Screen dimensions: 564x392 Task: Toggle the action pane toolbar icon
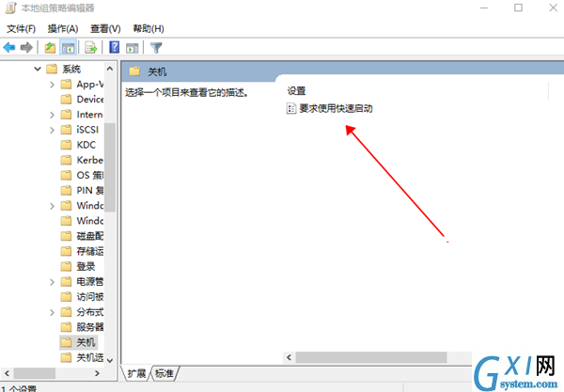[132, 48]
